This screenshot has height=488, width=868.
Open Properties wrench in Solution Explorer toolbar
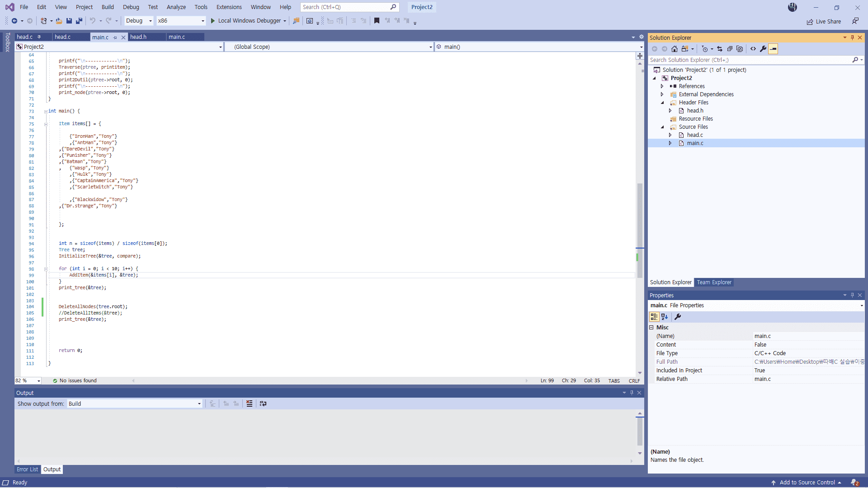(x=763, y=49)
